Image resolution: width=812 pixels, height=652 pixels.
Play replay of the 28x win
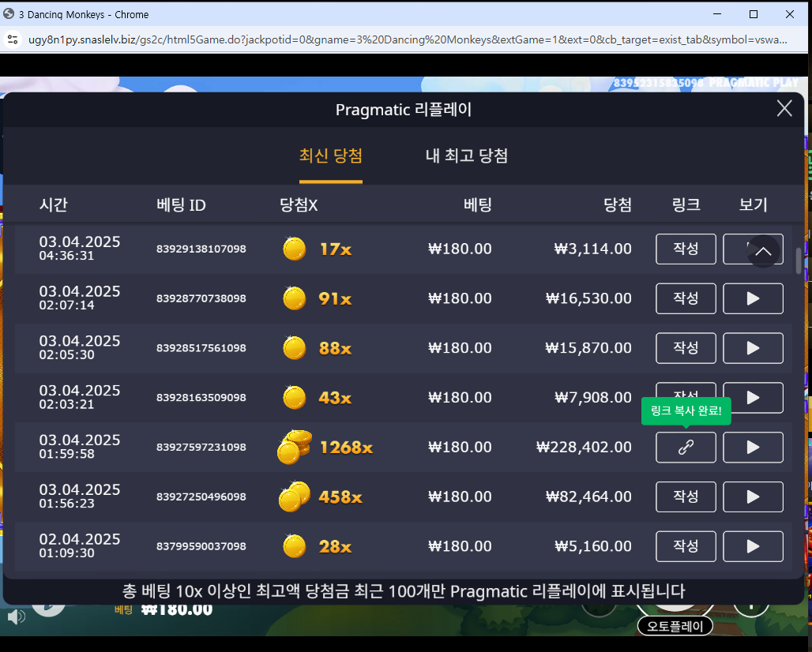(753, 546)
